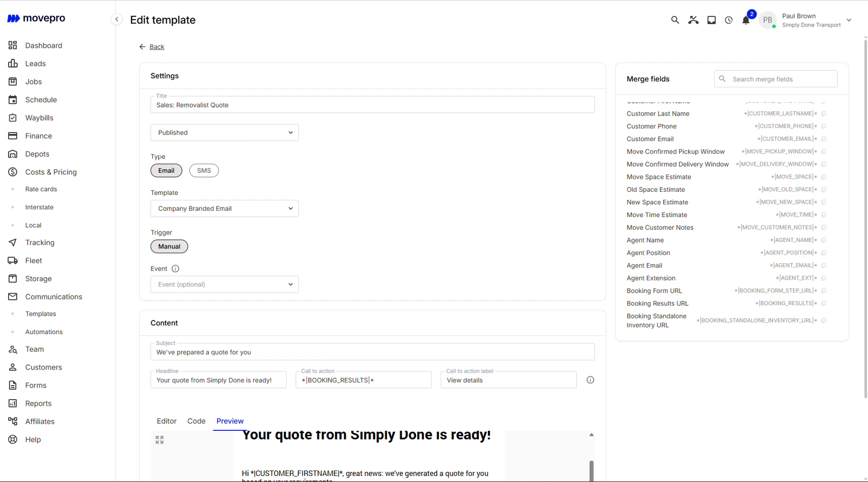
Task: Click the Subject input field
Action: [373, 352]
